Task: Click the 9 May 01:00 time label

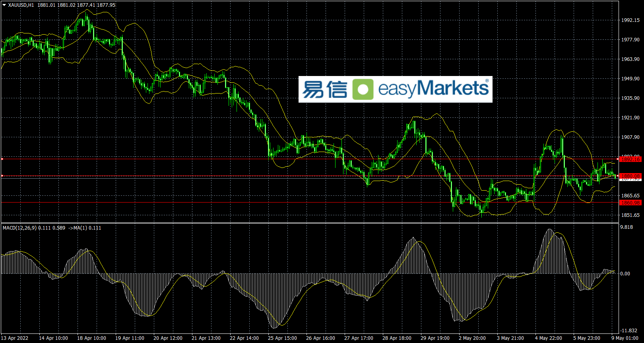Action: tap(625, 338)
